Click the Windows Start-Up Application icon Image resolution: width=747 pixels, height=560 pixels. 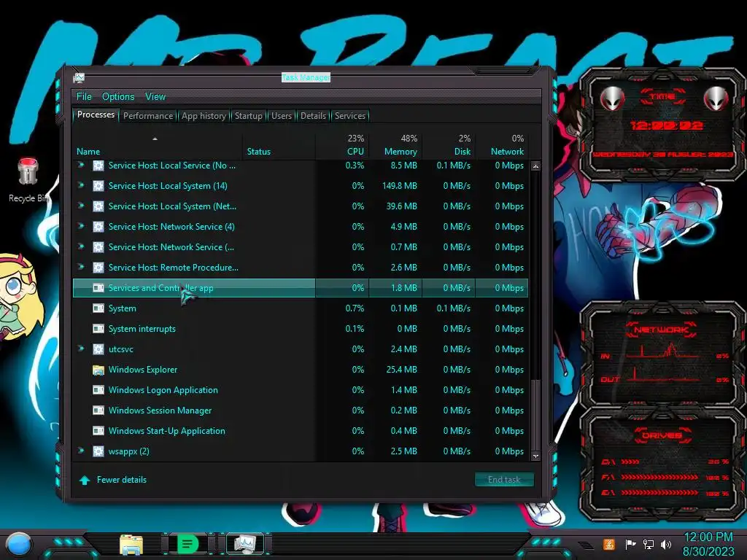pos(98,430)
